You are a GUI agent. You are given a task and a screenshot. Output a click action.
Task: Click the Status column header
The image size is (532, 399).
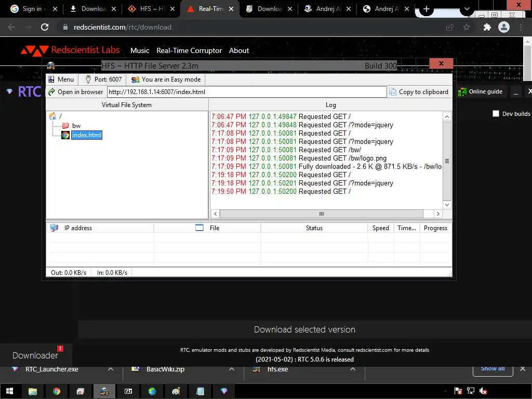tap(314, 228)
